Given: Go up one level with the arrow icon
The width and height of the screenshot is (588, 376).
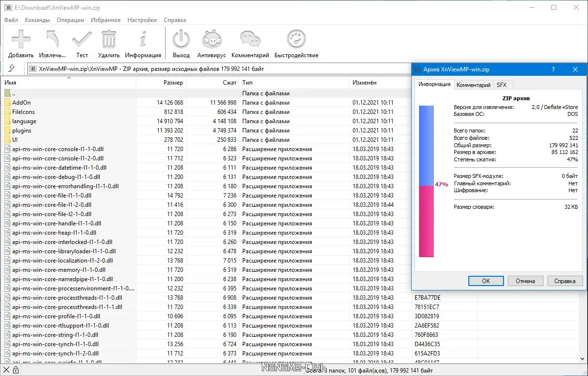Looking at the screenshot, I should [12, 68].
